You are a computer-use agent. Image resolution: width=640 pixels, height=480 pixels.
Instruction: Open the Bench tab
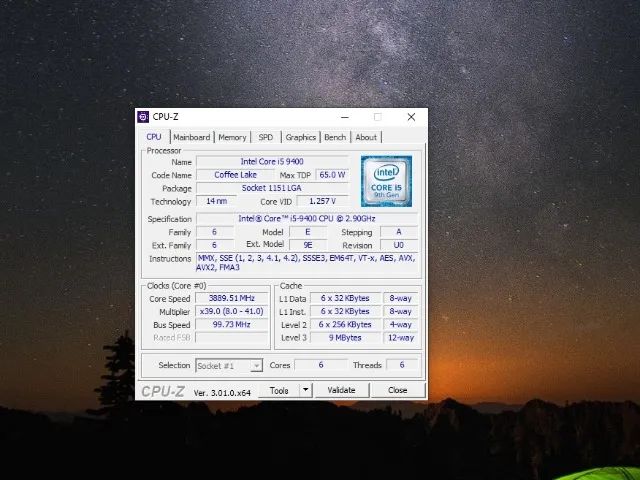(x=335, y=137)
